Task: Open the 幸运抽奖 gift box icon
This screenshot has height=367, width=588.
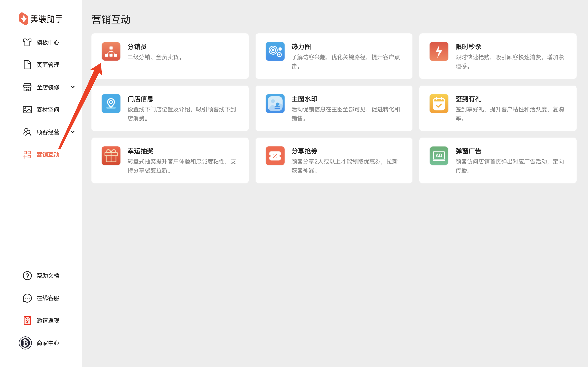Action: 111,156
